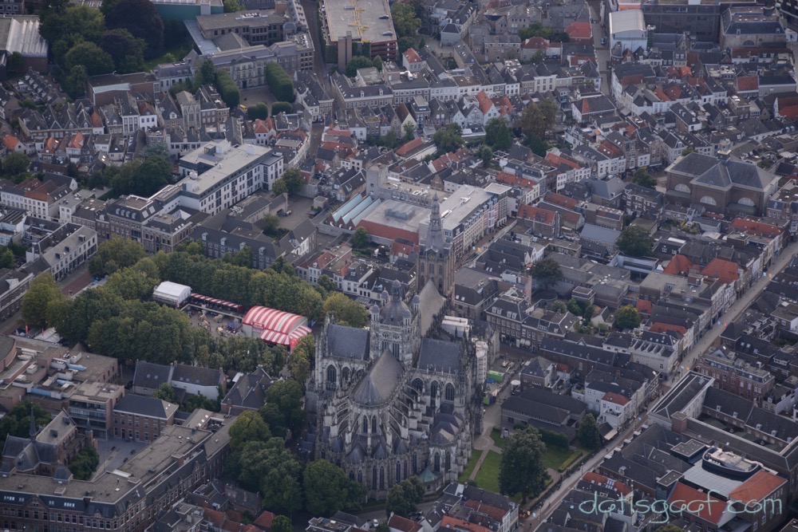Select the small white tent beside the trees
798x532 pixels.
pyautogui.click(x=172, y=294)
